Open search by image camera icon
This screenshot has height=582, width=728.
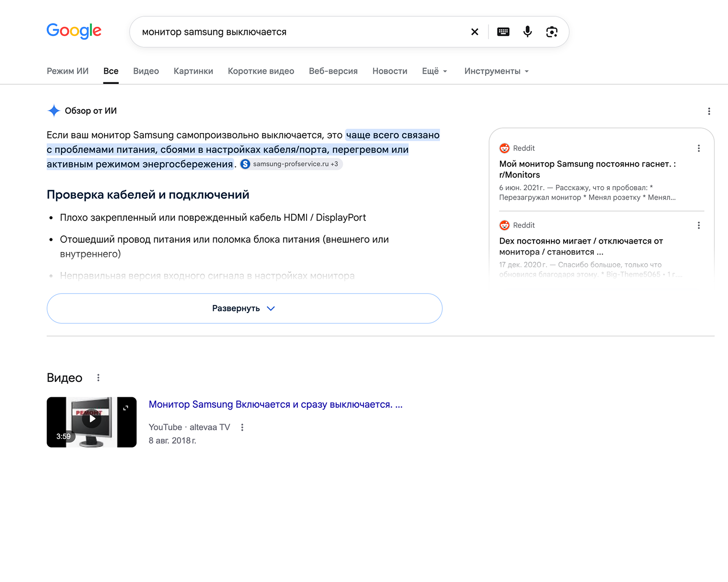pos(552,32)
